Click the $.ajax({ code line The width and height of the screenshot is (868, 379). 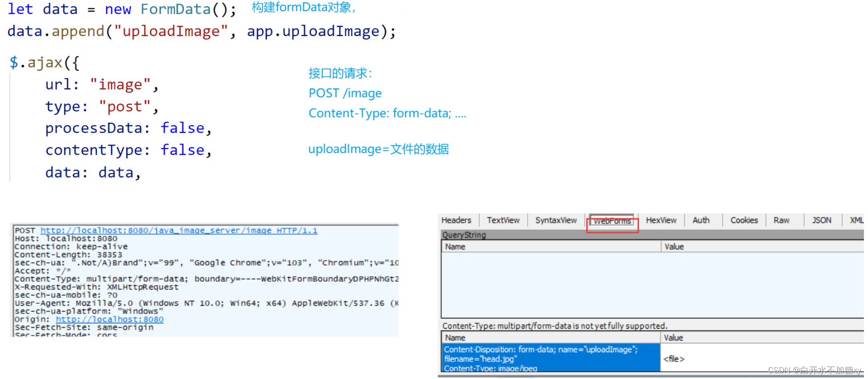[x=44, y=62]
